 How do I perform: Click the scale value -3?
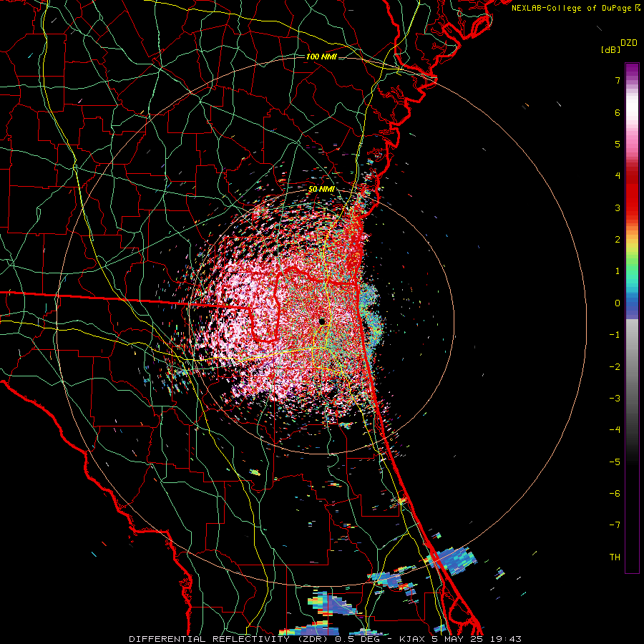coord(615,399)
